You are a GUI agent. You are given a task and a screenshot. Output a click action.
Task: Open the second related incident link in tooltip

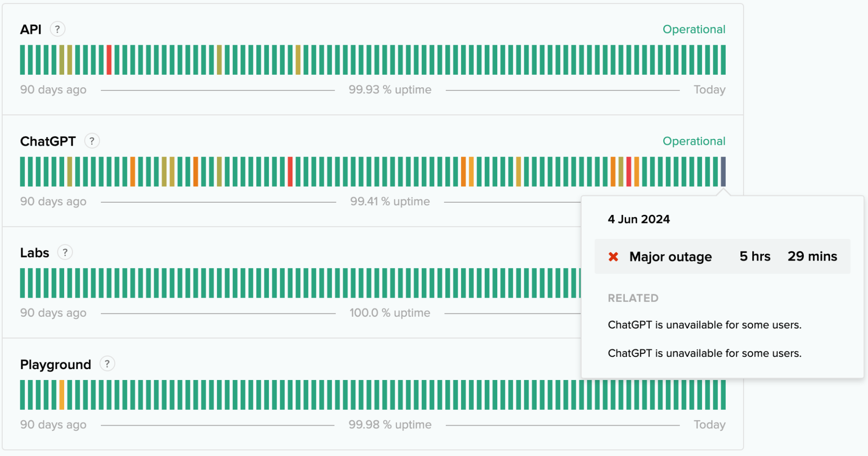point(704,353)
